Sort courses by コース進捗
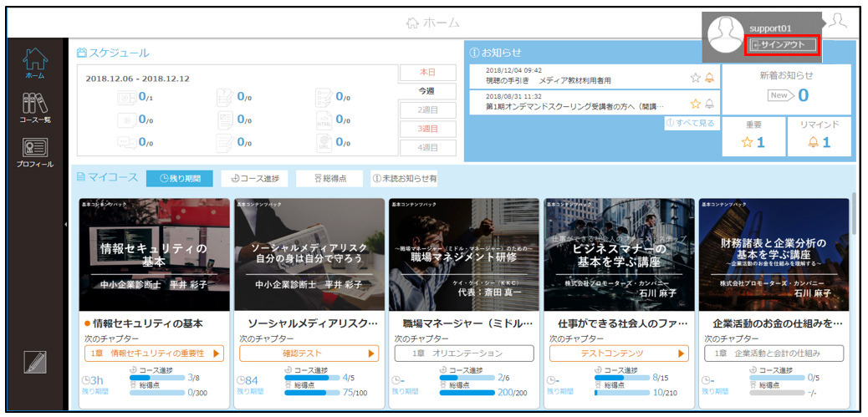The height and width of the screenshot is (417, 868). pyautogui.click(x=255, y=179)
